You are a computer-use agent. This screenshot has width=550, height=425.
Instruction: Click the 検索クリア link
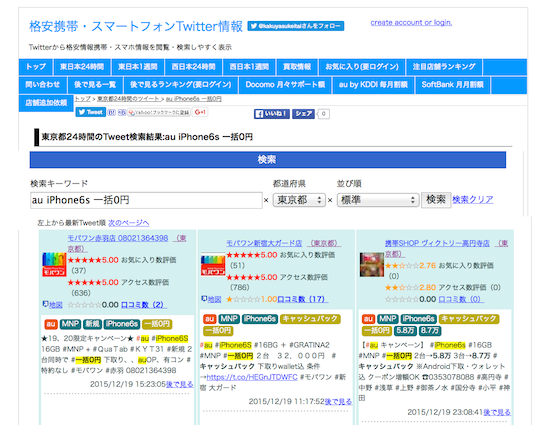tap(472, 200)
